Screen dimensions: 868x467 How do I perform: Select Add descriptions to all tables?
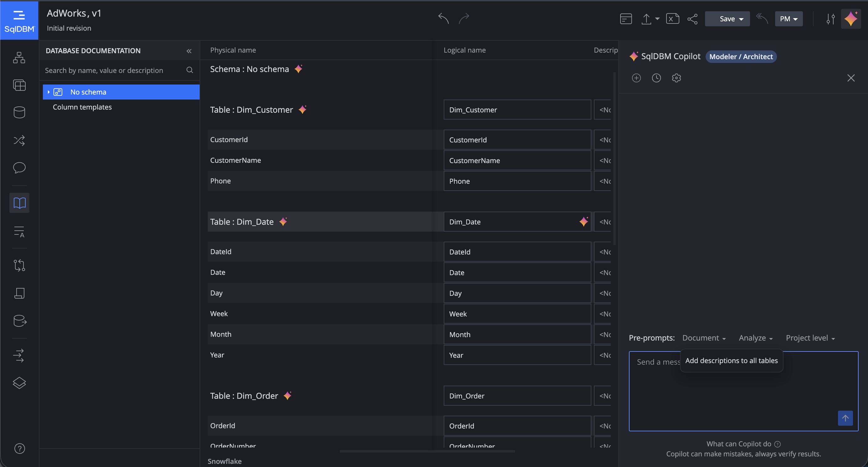point(732,361)
